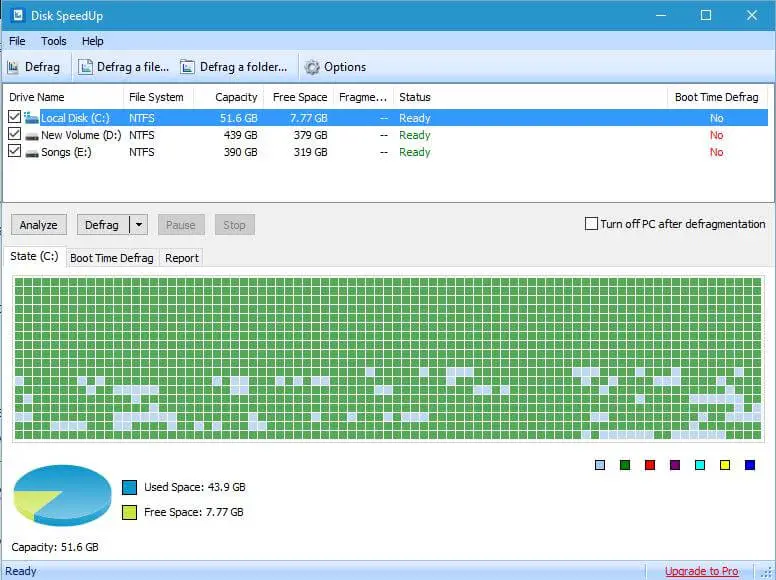Open the File menu
The width and height of the screenshot is (776, 580).
(x=17, y=41)
